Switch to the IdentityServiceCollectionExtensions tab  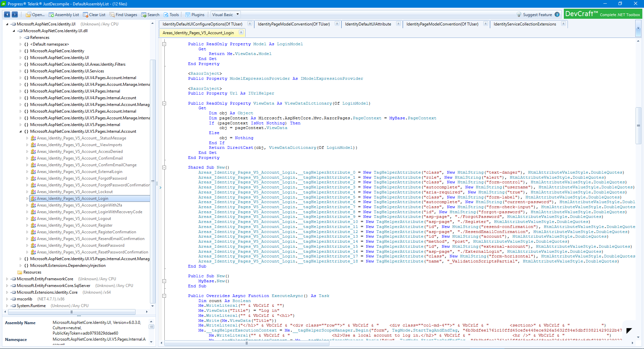[x=525, y=24]
